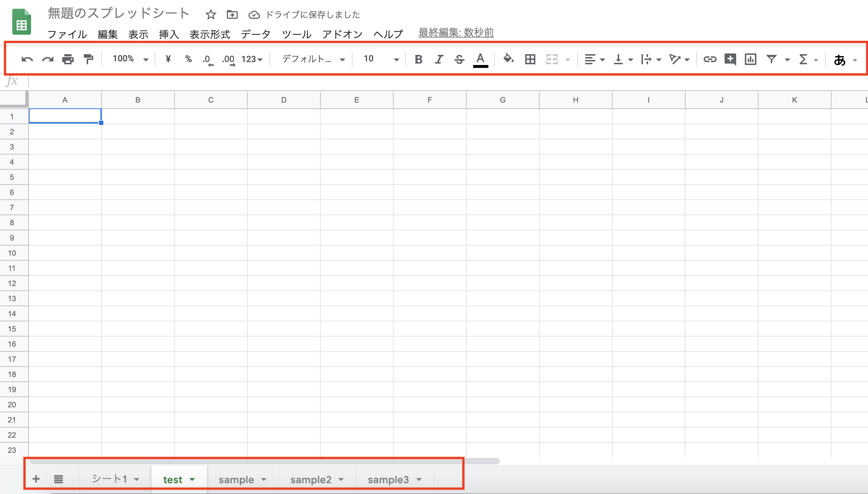Open the fill color bucket
868x494 pixels.
tap(509, 59)
